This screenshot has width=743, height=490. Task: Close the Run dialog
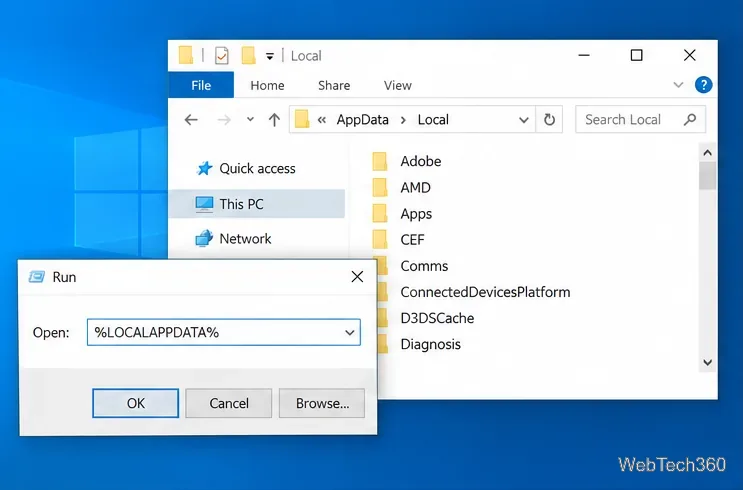[357, 277]
